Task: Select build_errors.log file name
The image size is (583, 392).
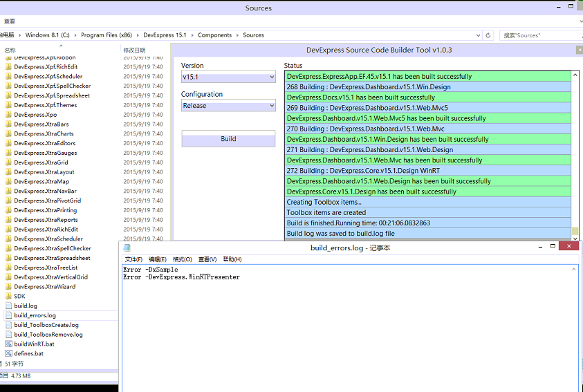Action: pos(35,315)
